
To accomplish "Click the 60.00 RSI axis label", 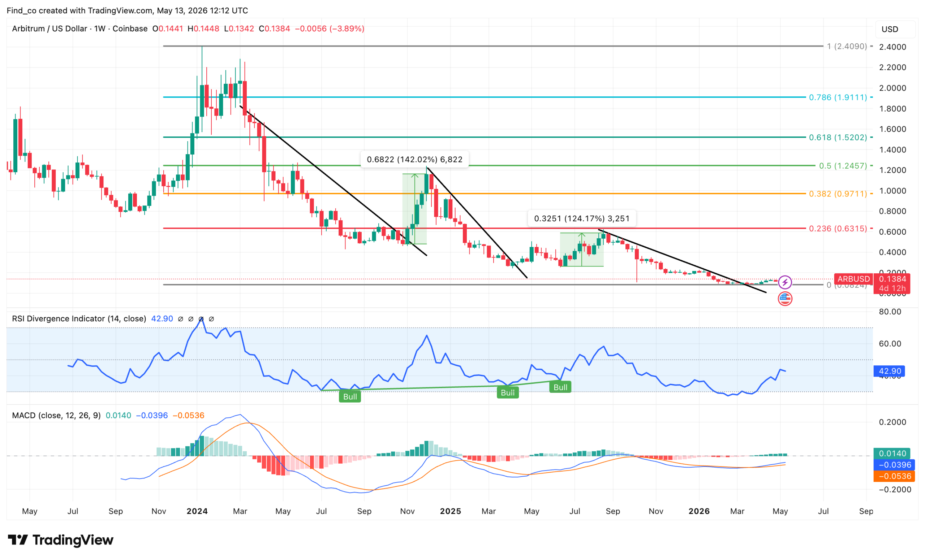I will coord(890,344).
